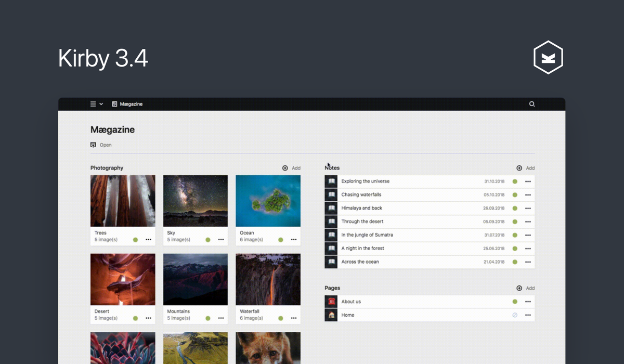This screenshot has height=364, width=624.
Task: Click book icon of Through the desert
Action: (331, 222)
